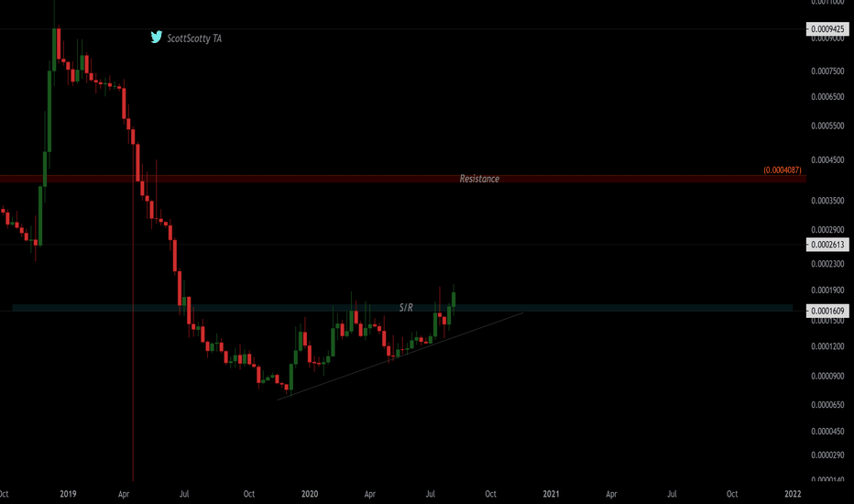Image resolution: width=854 pixels, height=504 pixels.
Task: Click the 0.0000650 price axis value
Action: point(827,405)
